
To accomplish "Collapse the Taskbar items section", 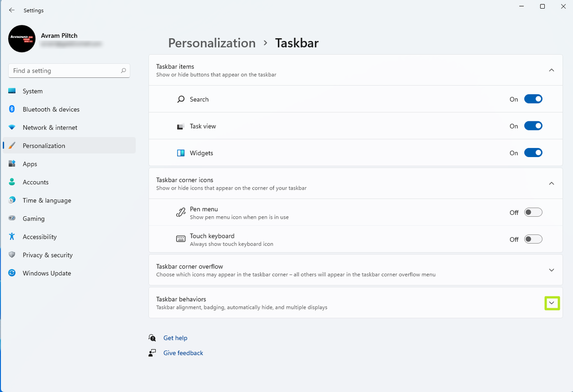I will point(552,70).
